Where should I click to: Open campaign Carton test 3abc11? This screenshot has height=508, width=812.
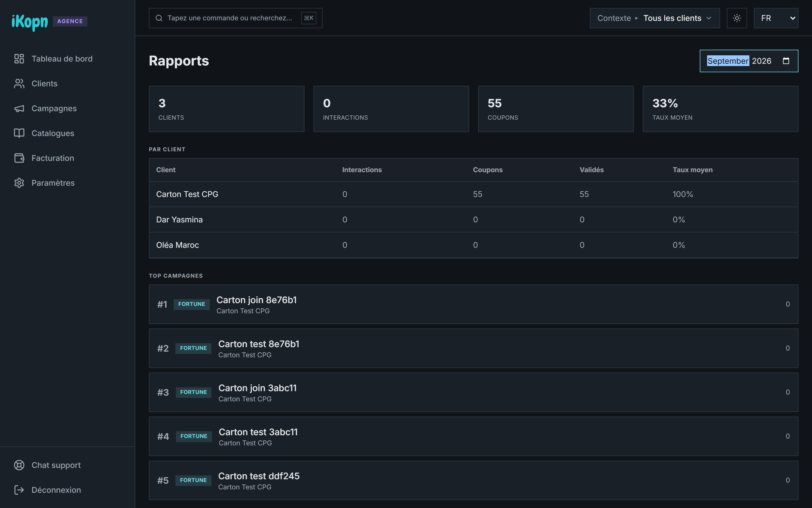[473, 436]
